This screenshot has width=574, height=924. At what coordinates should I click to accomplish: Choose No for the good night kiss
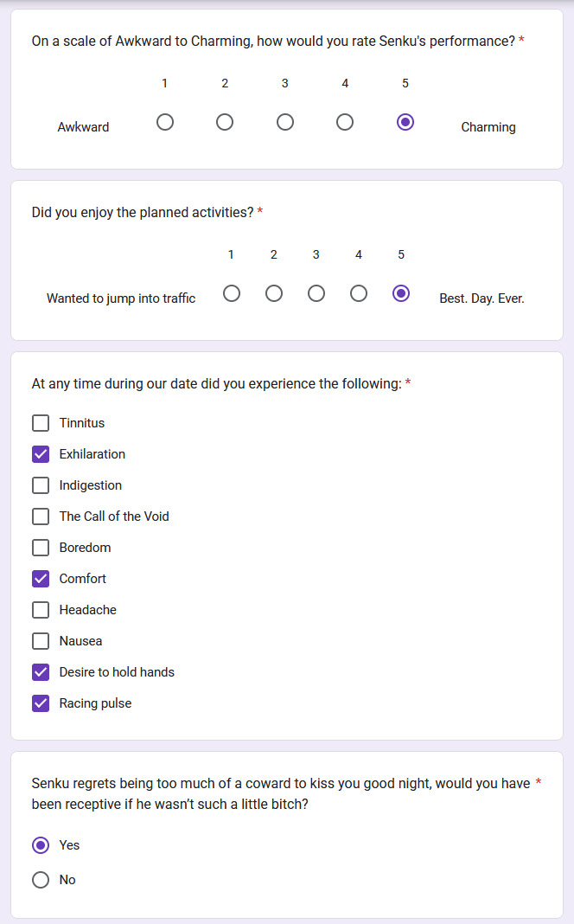pyautogui.click(x=41, y=880)
